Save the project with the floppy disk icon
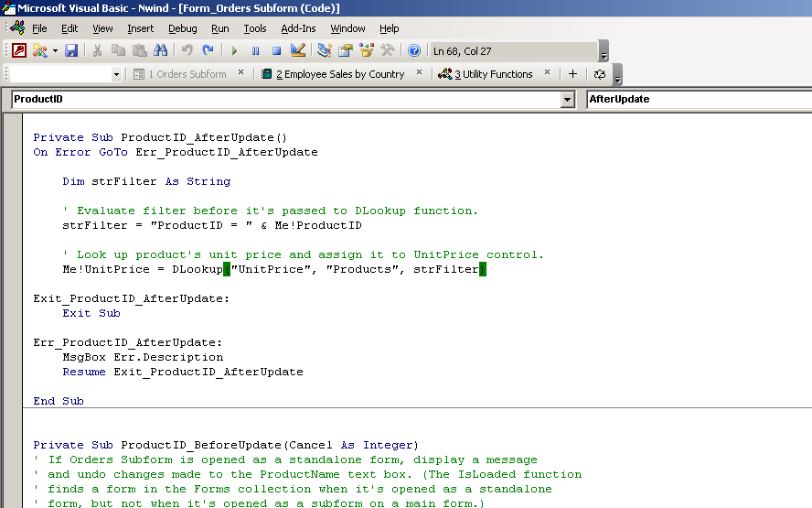The height and width of the screenshot is (508, 812). (x=70, y=50)
